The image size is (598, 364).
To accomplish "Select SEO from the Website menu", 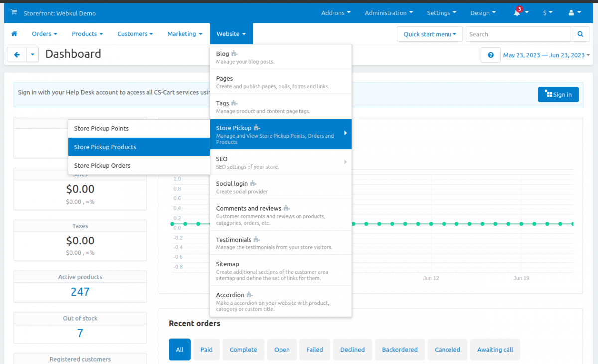I will click(281, 162).
